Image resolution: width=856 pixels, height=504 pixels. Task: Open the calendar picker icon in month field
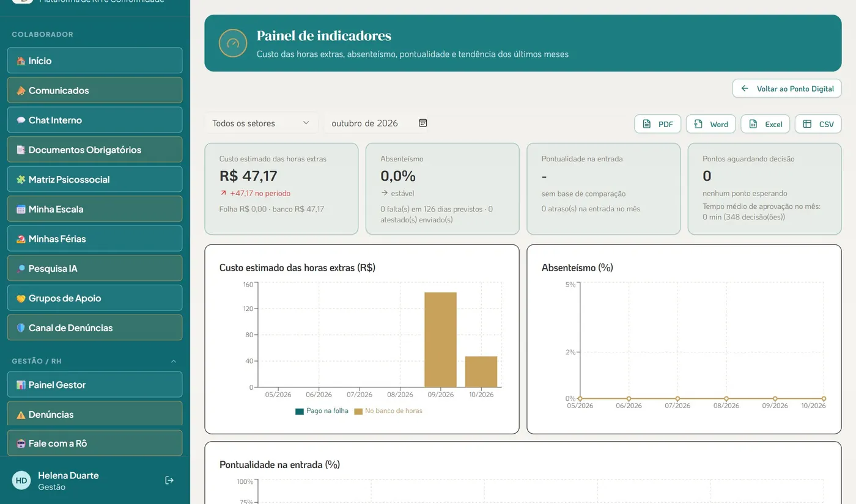(x=422, y=123)
